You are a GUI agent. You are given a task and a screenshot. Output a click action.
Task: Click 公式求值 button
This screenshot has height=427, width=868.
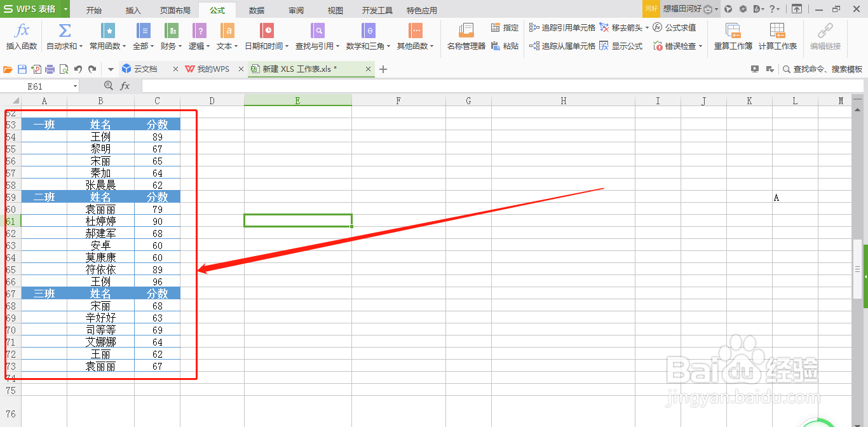674,28
